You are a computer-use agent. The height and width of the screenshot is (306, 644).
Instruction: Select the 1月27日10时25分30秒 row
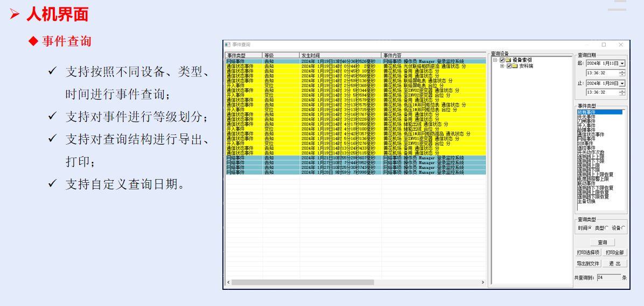tap(356, 168)
